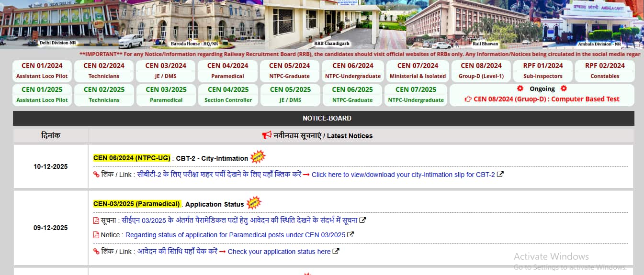
Task: Go to CEN 05/2024 NTPC-Graduate
Action: point(290,71)
